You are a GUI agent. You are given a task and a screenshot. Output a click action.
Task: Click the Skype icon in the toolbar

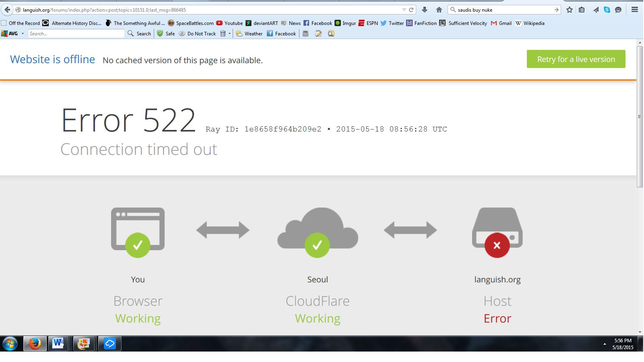pos(607,10)
